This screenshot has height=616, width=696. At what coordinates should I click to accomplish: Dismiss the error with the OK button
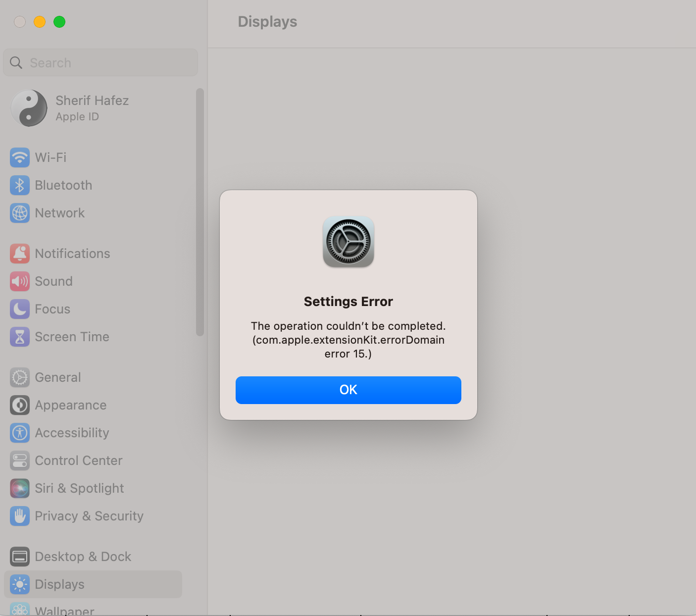tap(348, 390)
